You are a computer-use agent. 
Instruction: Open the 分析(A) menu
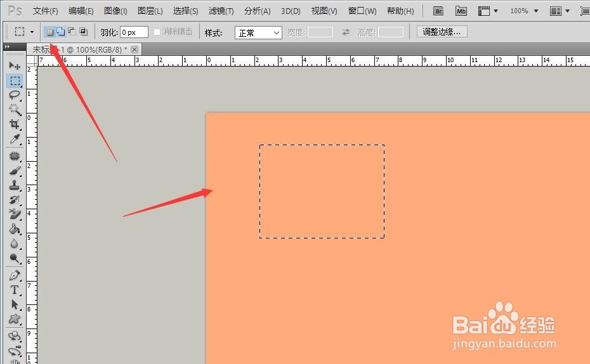[257, 11]
